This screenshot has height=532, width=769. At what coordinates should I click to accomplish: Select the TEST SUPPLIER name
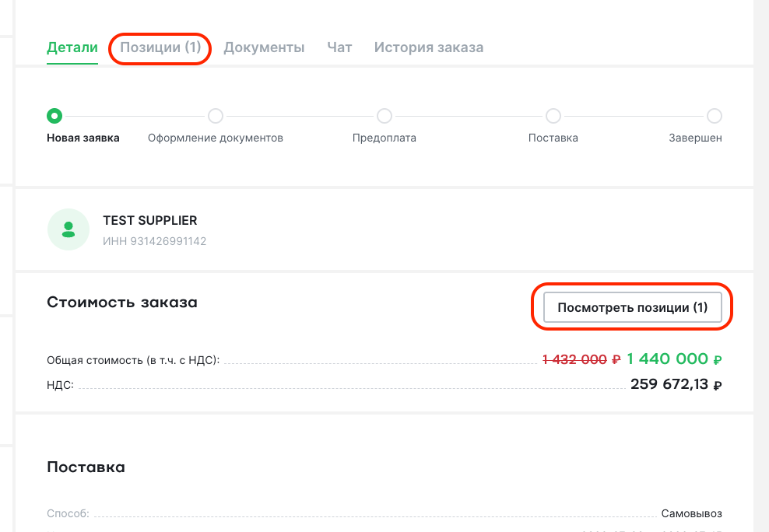point(150,220)
